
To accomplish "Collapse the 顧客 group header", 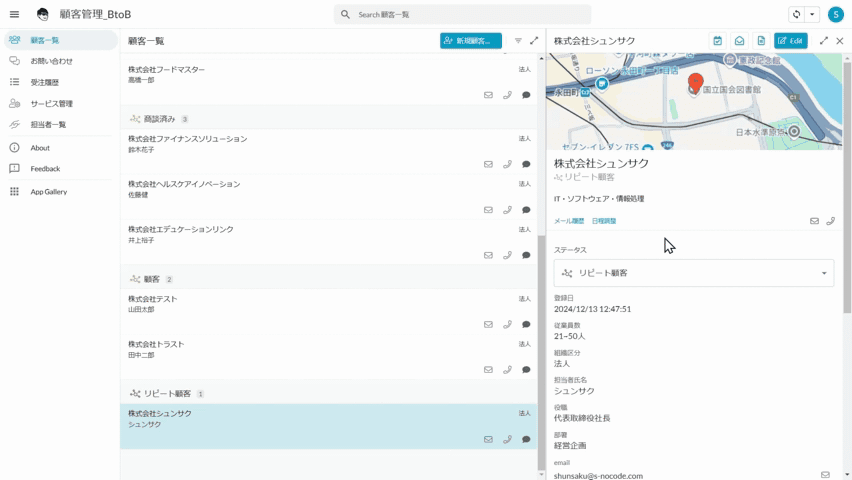I will pyautogui.click(x=328, y=279).
